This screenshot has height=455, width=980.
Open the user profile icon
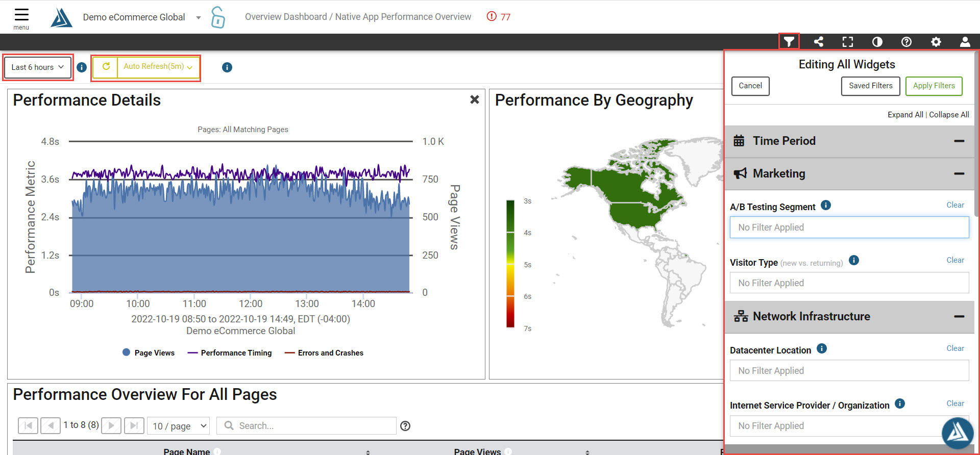pos(965,42)
